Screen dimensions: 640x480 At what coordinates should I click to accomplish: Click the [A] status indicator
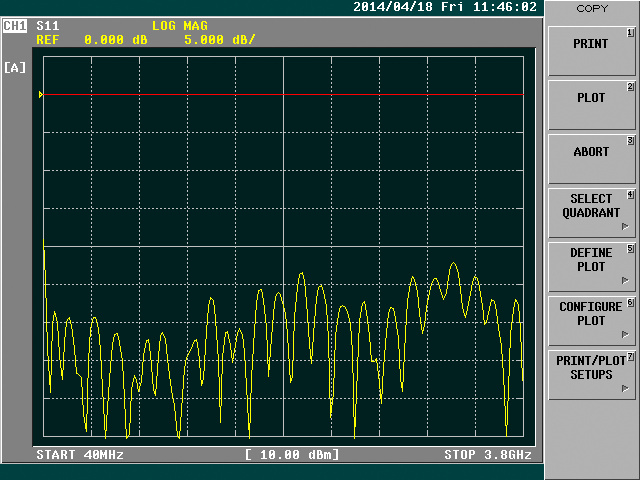tap(15, 67)
